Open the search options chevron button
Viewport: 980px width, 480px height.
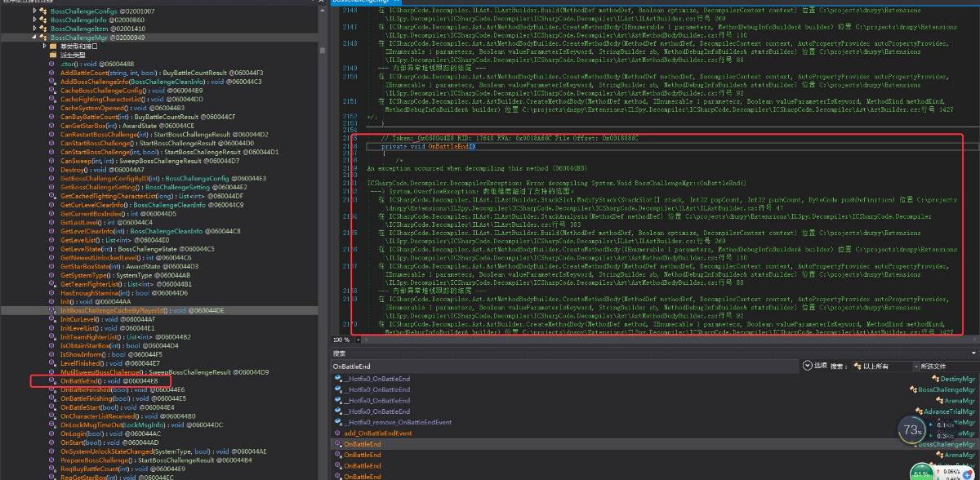pyautogui.click(x=808, y=366)
